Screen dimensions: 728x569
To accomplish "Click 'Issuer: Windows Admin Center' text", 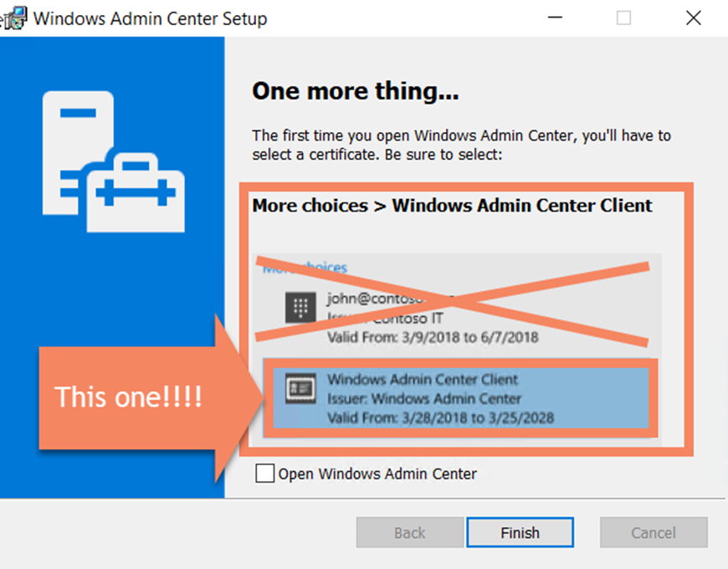I will 424,398.
